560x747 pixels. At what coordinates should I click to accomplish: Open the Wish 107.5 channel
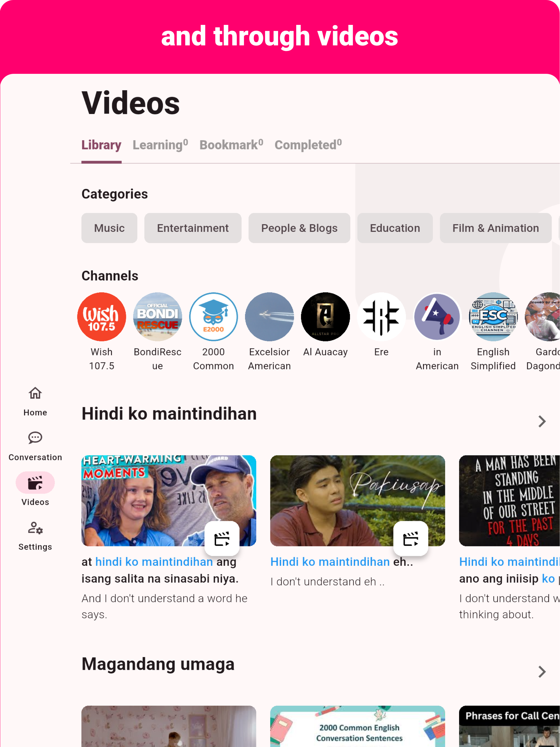click(x=102, y=317)
